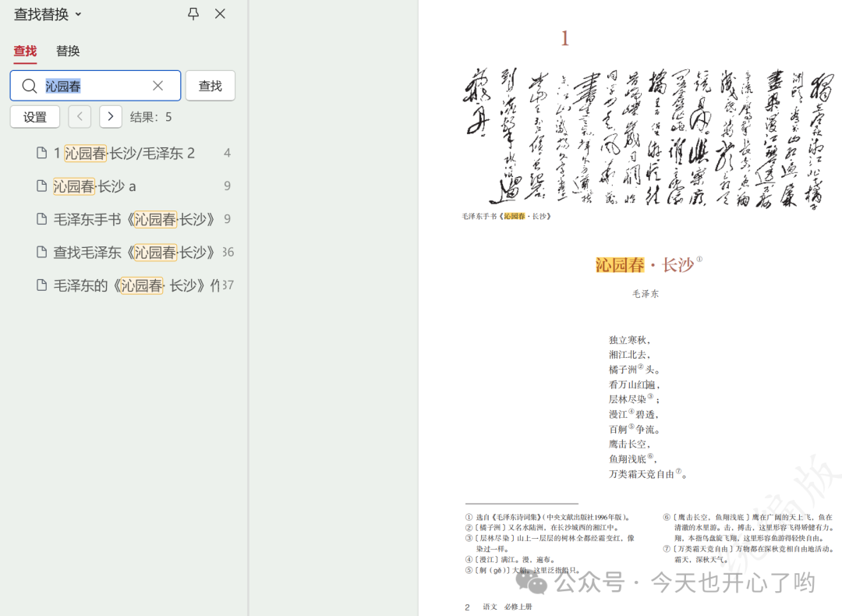Clear the search text with the X icon

[157, 86]
